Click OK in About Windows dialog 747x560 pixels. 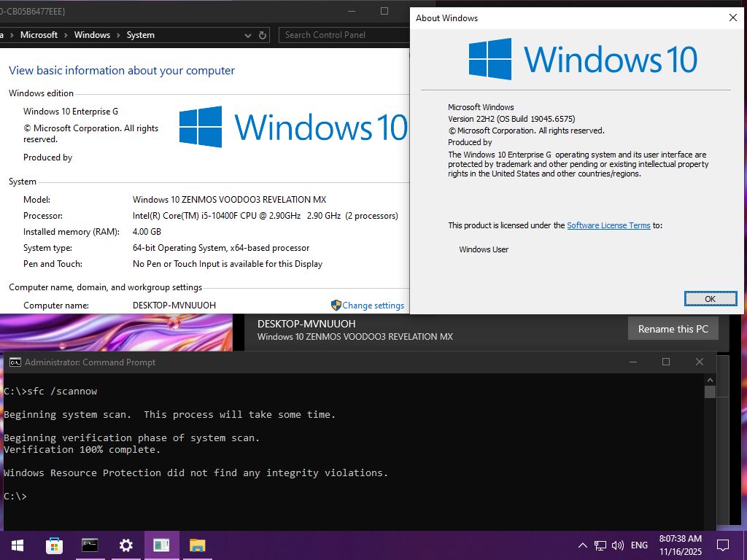(x=711, y=299)
